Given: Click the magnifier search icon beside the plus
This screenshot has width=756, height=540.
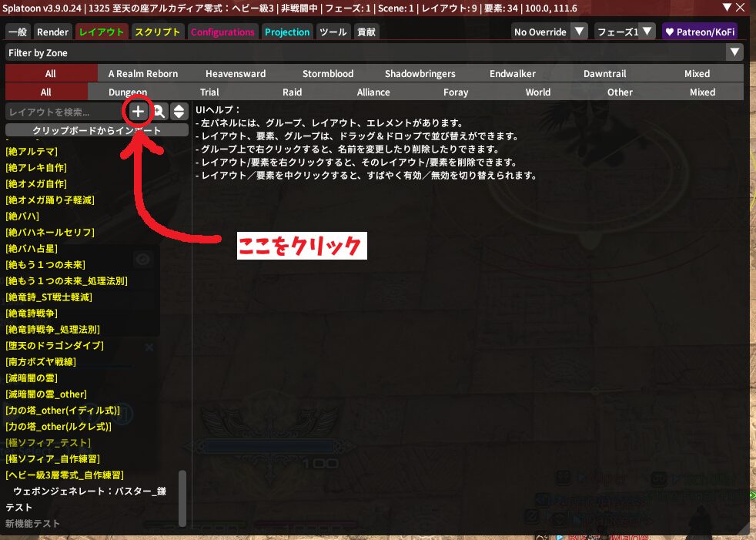Looking at the screenshot, I should point(159,112).
